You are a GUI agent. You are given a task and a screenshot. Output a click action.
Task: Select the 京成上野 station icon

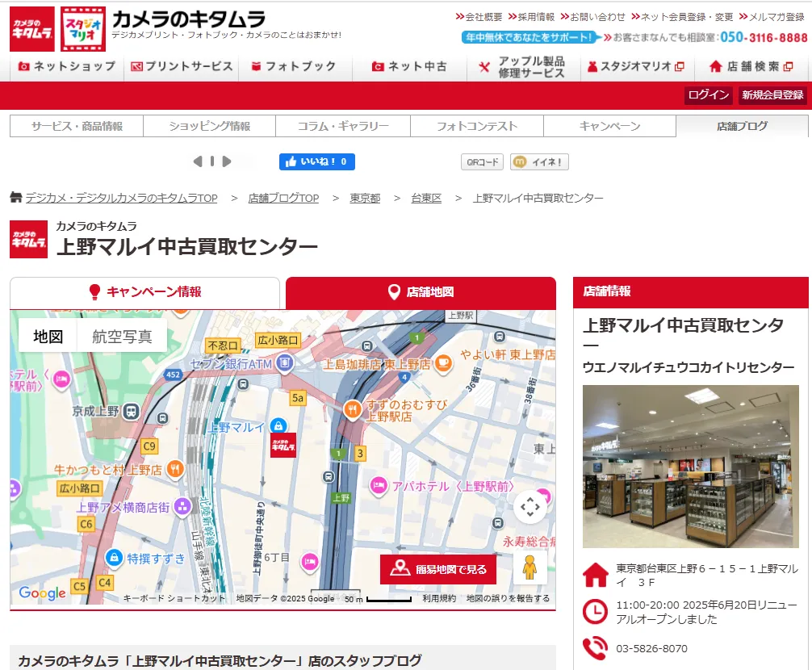click(x=132, y=411)
